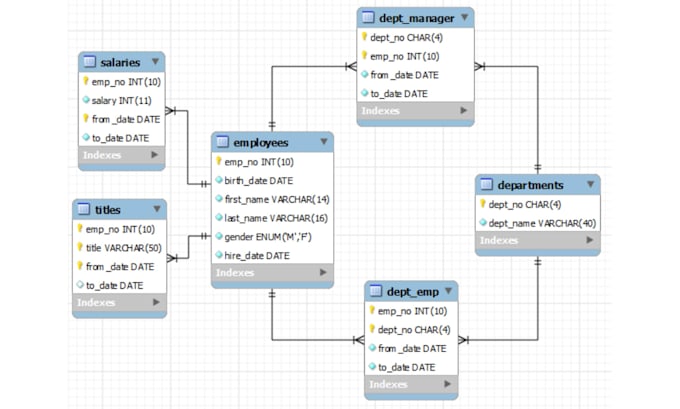680x409 pixels.
Task: Select 'first_name VARCHAR(14)' column text
Action: click(277, 200)
